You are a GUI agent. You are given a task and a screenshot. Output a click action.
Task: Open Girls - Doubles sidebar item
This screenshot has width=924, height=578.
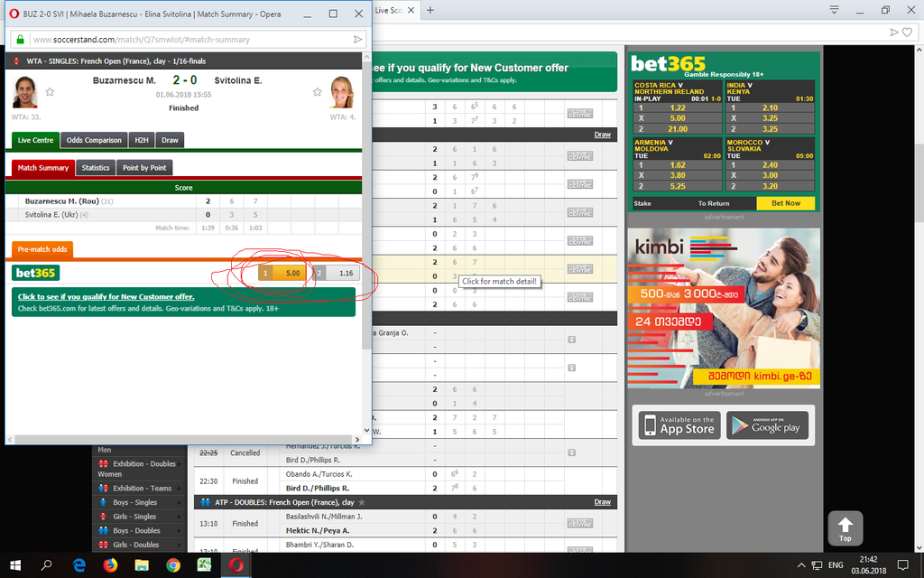tap(135, 545)
